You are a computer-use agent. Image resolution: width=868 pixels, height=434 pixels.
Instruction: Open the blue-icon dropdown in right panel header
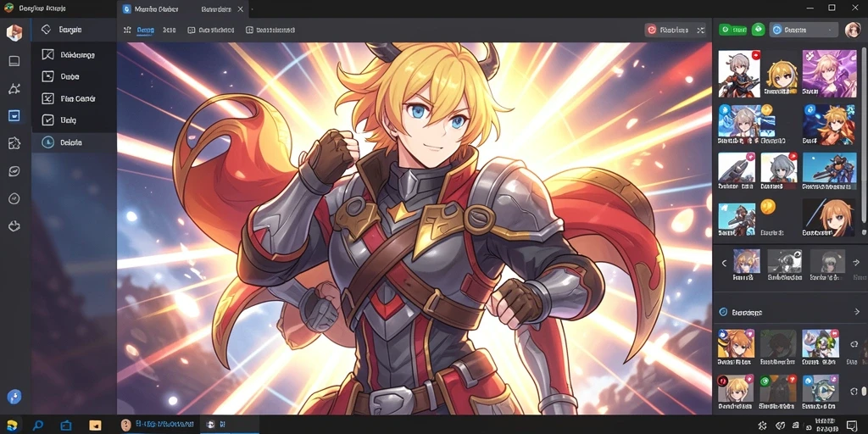click(804, 30)
